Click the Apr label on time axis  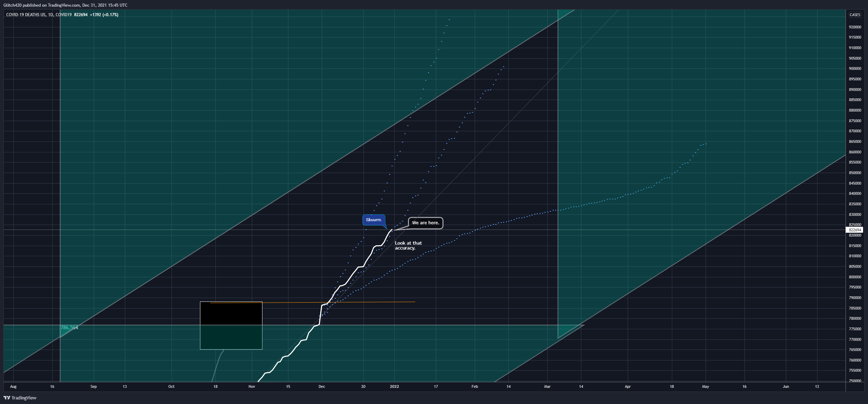pos(628,386)
